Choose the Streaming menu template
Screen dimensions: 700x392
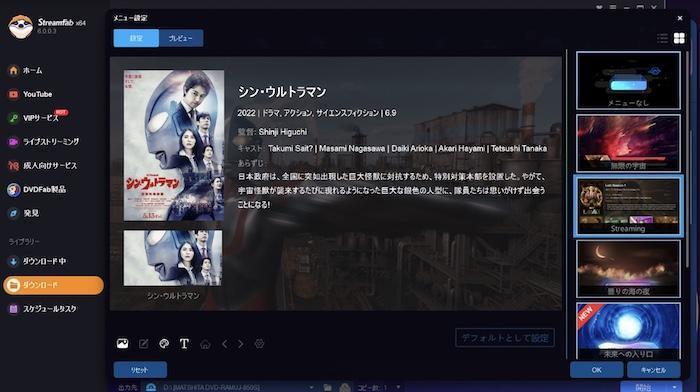628,206
